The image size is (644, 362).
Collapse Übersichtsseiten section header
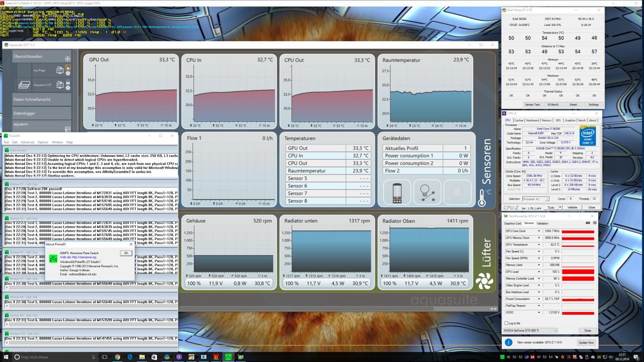[x=42, y=56]
